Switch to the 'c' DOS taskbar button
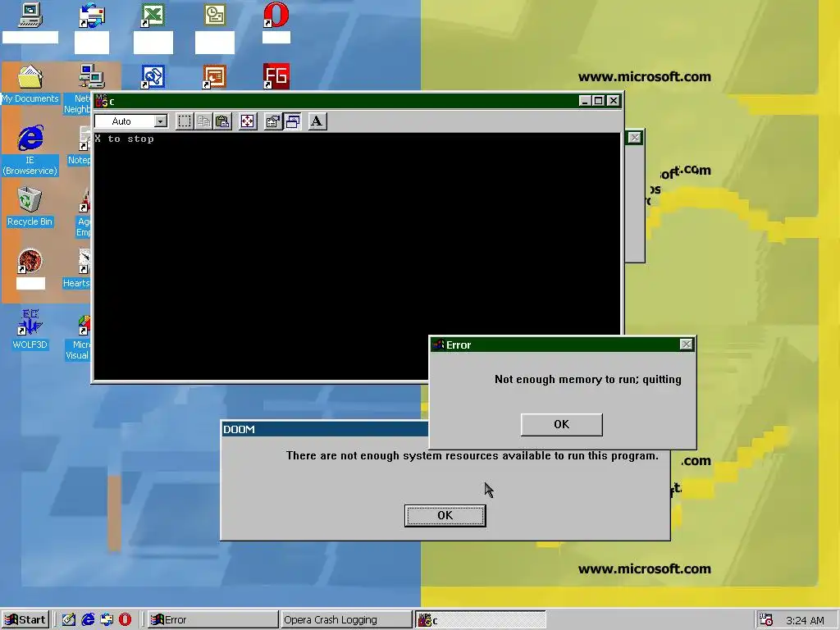This screenshot has height=630, width=840. coord(481,620)
